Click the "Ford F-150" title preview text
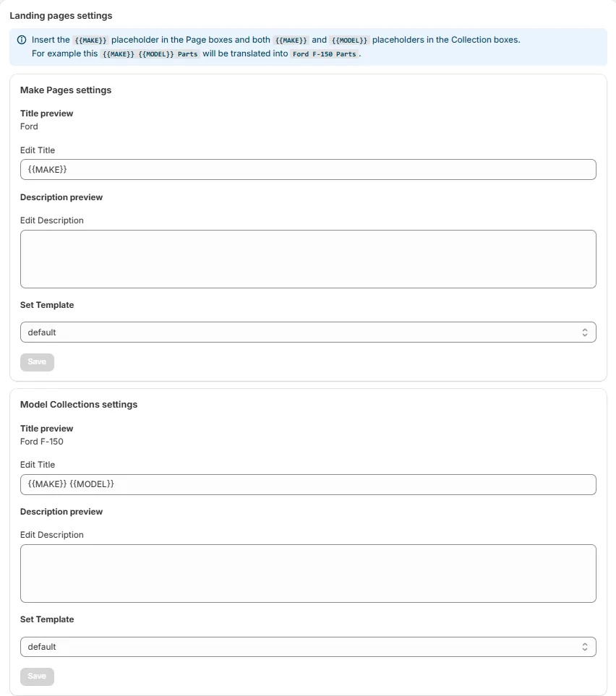The height and width of the screenshot is (696, 616). (42, 442)
